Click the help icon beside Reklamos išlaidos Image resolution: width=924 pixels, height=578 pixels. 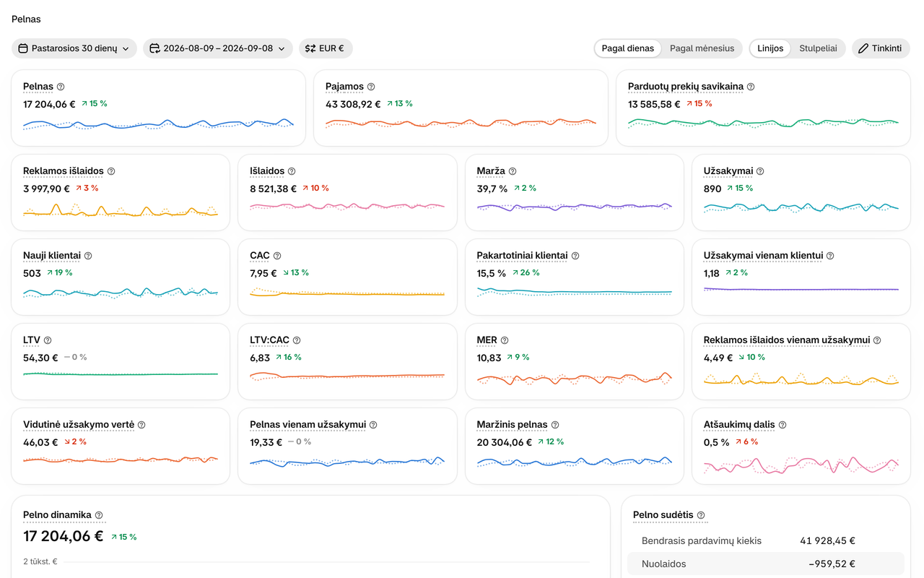click(x=111, y=171)
